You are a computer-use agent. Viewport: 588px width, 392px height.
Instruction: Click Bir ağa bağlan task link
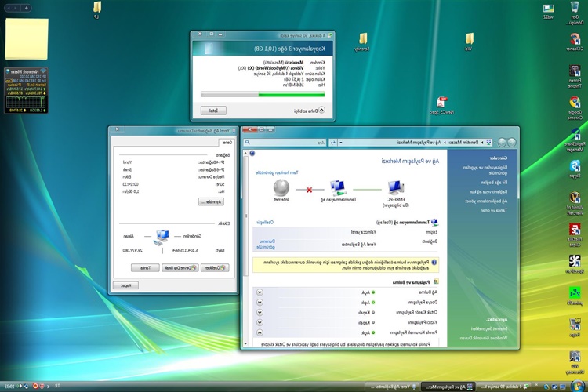coord(494,183)
